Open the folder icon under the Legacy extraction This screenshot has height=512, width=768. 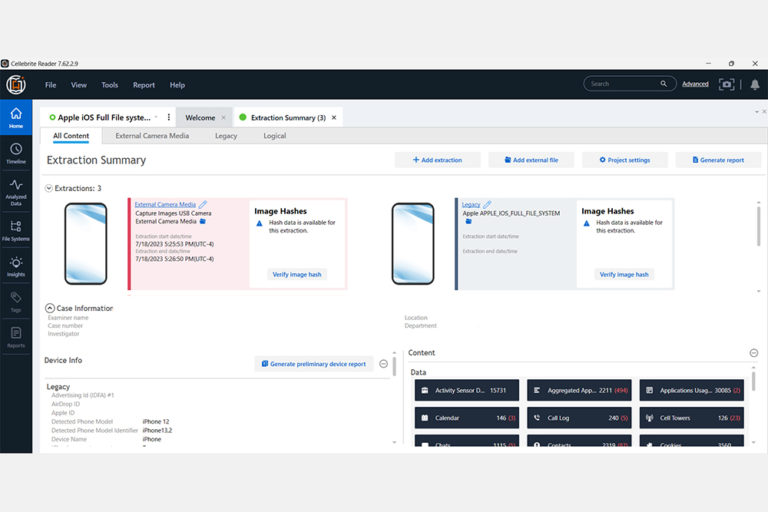pos(468,222)
